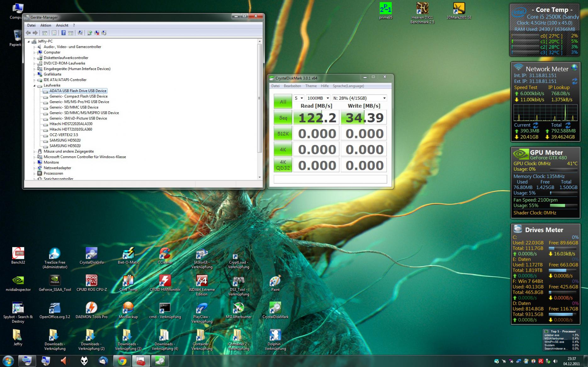Select TreeSize Free desktop icon
The width and height of the screenshot is (588, 367).
pyautogui.click(x=55, y=258)
